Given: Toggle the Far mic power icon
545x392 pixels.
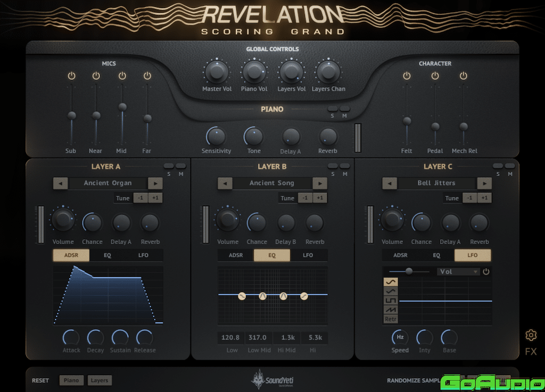Looking at the screenshot, I should pyautogui.click(x=147, y=76).
